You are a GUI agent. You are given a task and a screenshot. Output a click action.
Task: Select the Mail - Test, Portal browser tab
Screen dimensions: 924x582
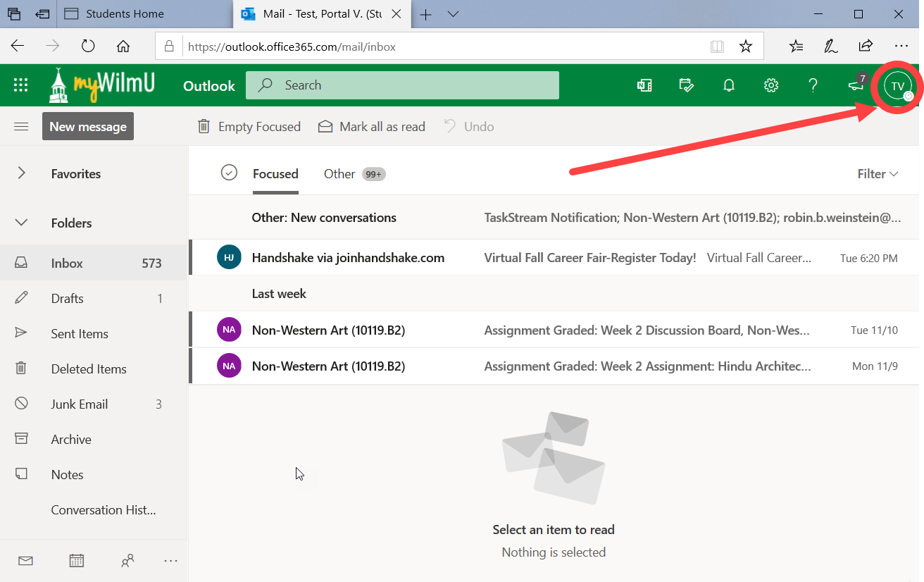click(x=322, y=14)
